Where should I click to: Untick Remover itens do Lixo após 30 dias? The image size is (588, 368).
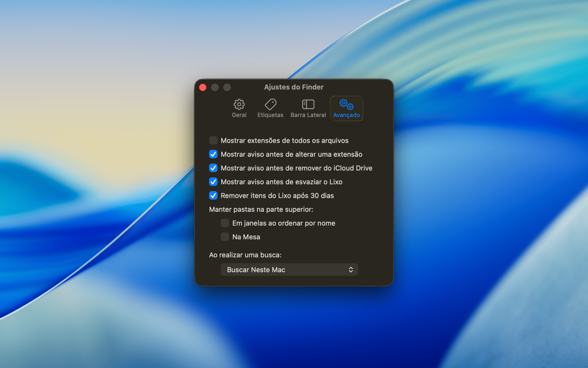[x=213, y=195]
